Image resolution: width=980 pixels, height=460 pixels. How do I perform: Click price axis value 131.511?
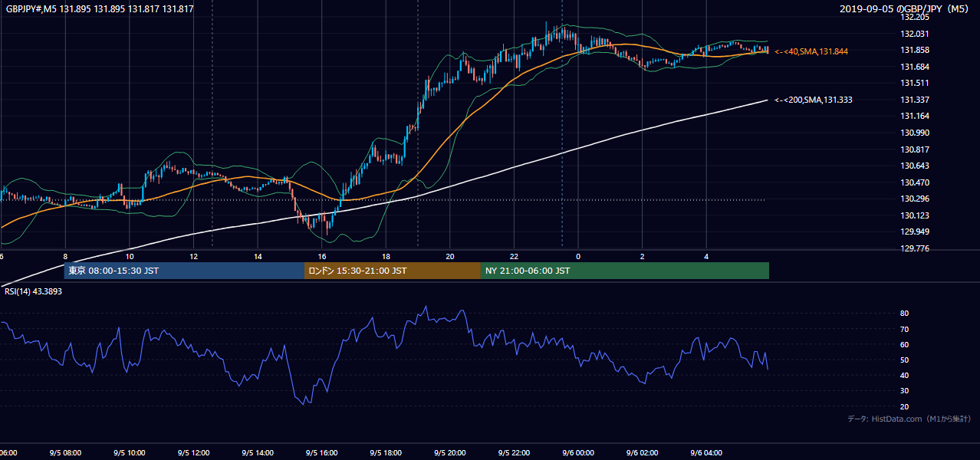pos(914,84)
